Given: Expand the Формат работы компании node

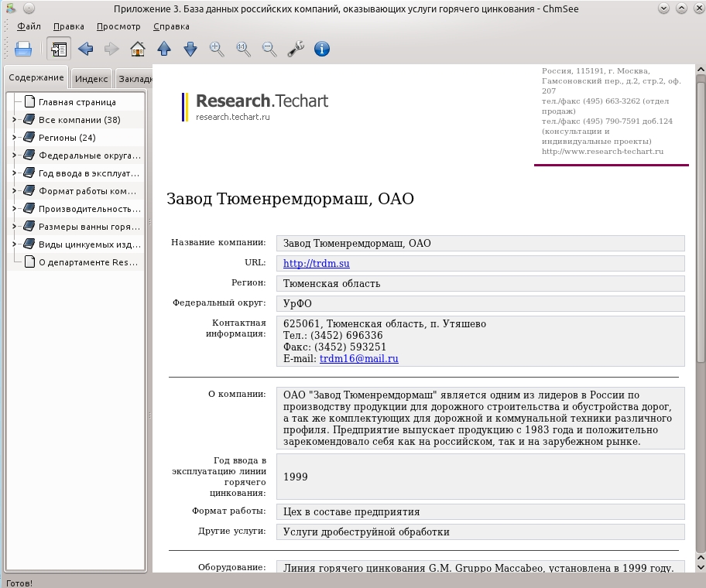Looking at the screenshot, I should [x=14, y=191].
